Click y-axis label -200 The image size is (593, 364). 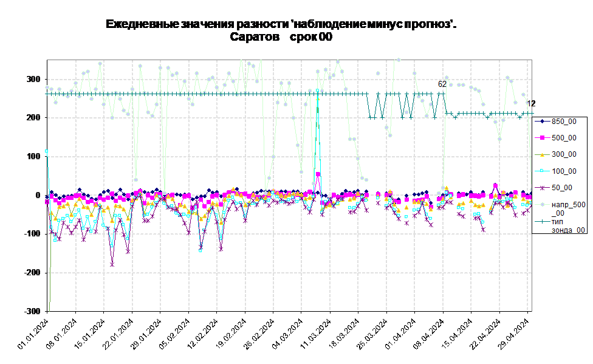click(x=32, y=273)
